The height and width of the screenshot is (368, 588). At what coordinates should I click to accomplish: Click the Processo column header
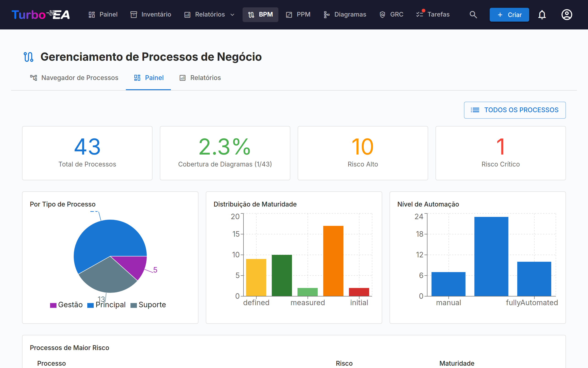click(51, 363)
